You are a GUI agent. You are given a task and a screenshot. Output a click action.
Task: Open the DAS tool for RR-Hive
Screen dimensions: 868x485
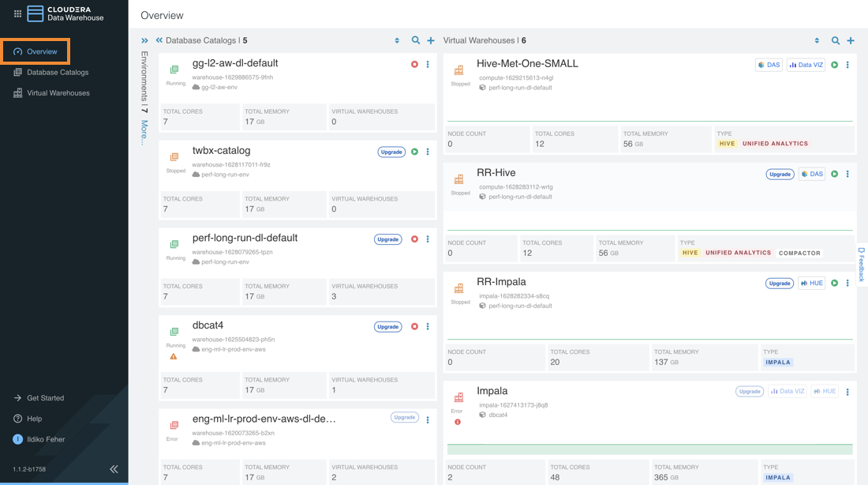[x=812, y=174]
